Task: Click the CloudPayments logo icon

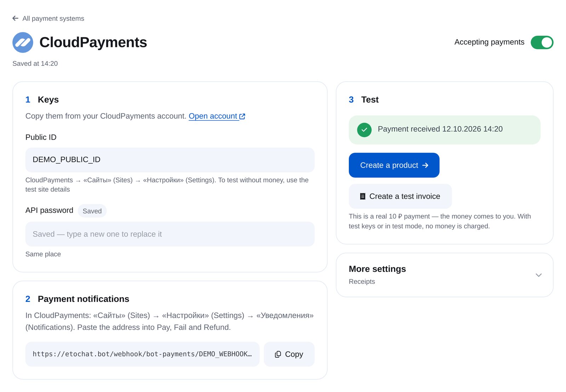Action: tap(23, 42)
